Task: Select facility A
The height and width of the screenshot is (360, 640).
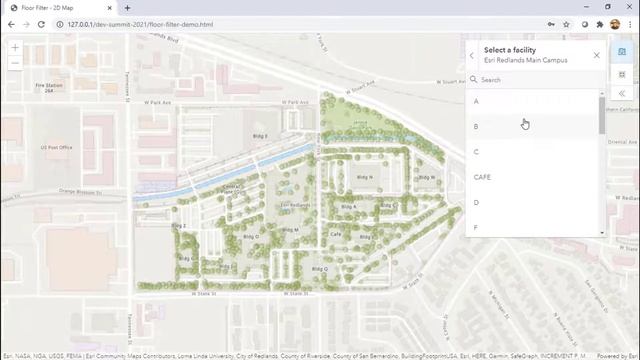Action: [532, 101]
